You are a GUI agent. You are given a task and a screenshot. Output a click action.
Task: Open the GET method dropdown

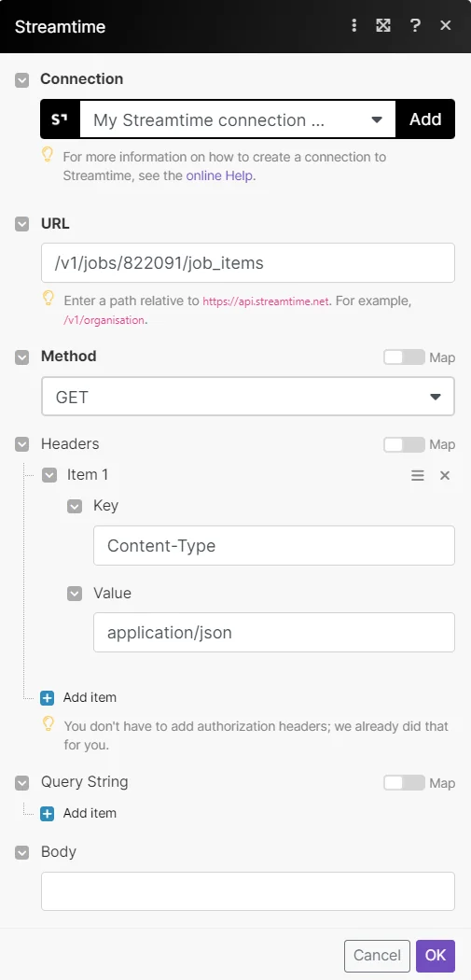pyautogui.click(x=248, y=397)
